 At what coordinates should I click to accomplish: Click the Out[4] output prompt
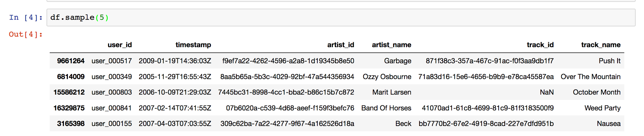26,34
